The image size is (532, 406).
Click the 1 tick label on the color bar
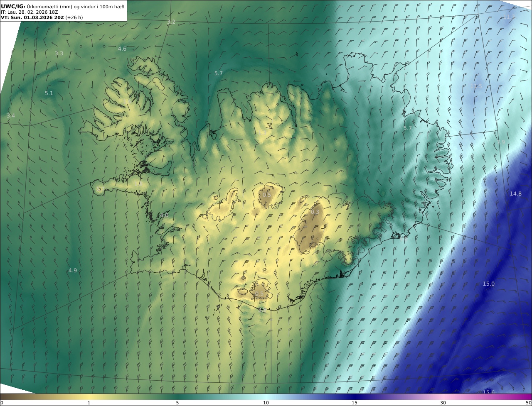pos(89,403)
